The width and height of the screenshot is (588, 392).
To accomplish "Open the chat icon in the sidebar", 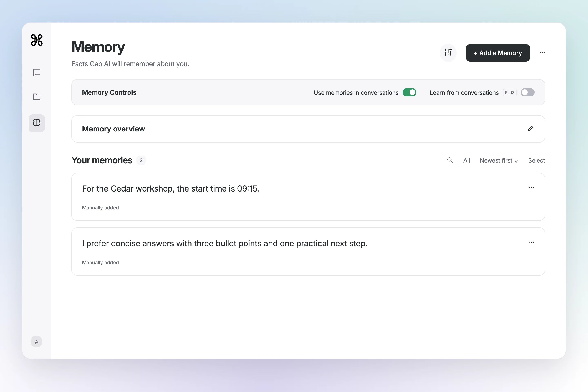I will [37, 72].
